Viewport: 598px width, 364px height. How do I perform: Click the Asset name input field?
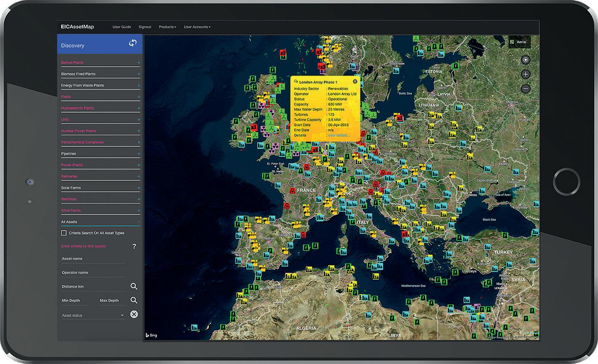tap(93, 259)
